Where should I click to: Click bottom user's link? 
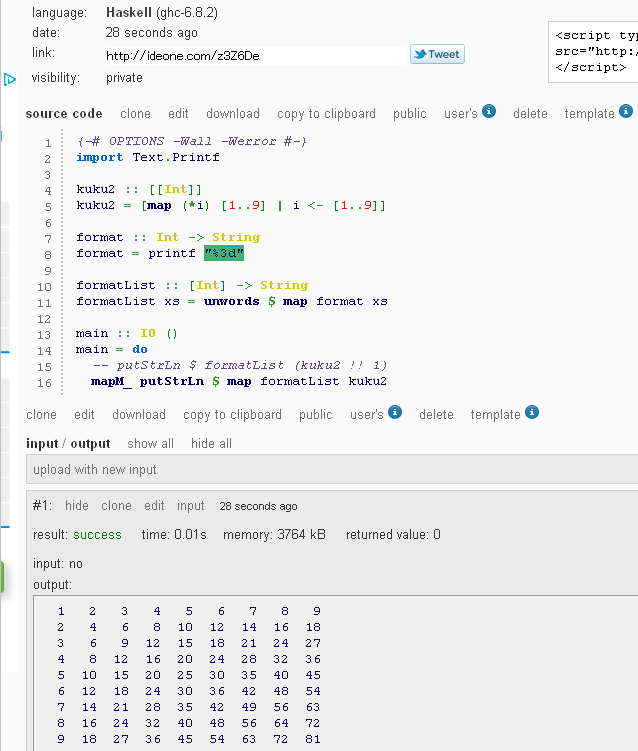(x=367, y=414)
